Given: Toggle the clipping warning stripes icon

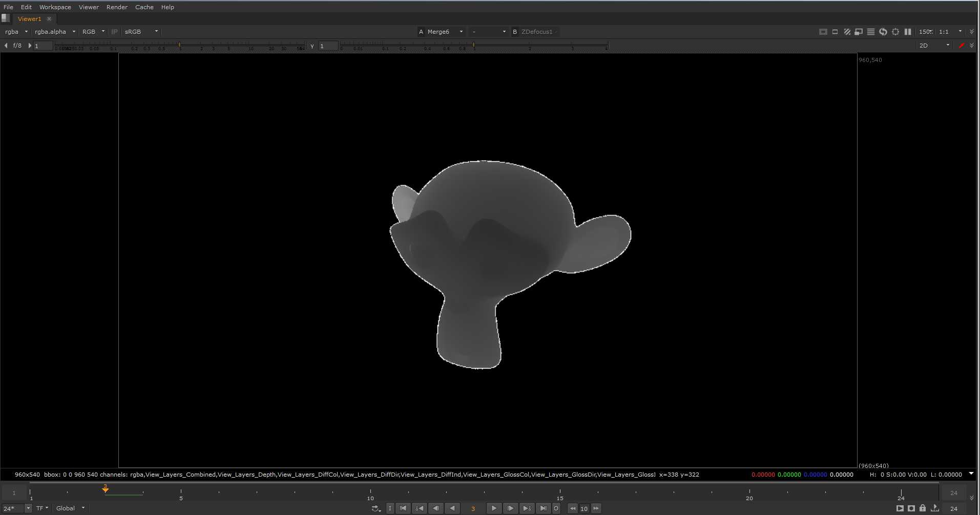Looking at the screenshot, I should (847, 32).
